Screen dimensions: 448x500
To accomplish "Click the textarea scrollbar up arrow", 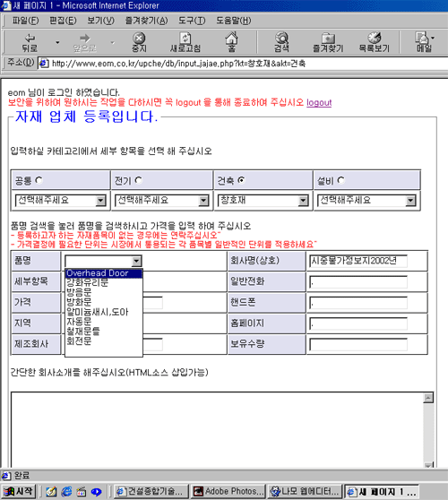I will click(x=428, y=398).
